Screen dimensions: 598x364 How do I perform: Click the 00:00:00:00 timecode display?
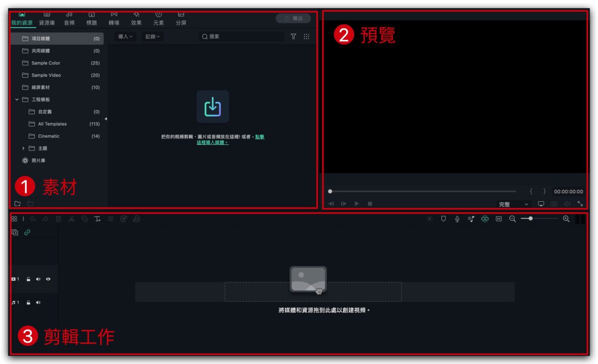569,192
